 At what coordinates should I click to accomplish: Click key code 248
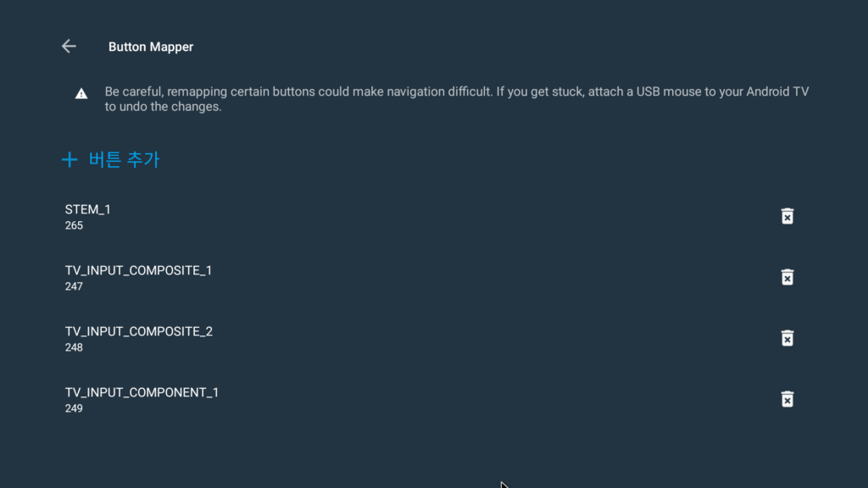[x=74, y=347]
